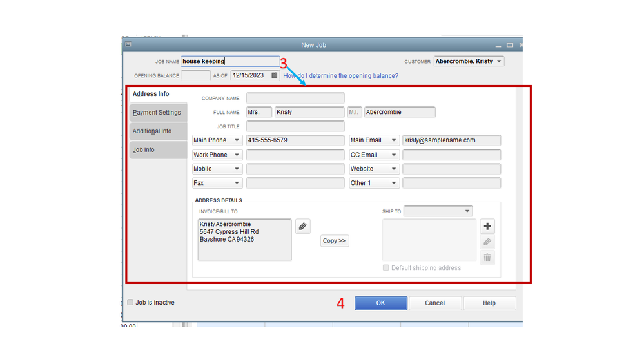Click the Ship To edit pencil icon
Image resolution: width=644 pixels, height=362 pixels.
click(487, 242)
